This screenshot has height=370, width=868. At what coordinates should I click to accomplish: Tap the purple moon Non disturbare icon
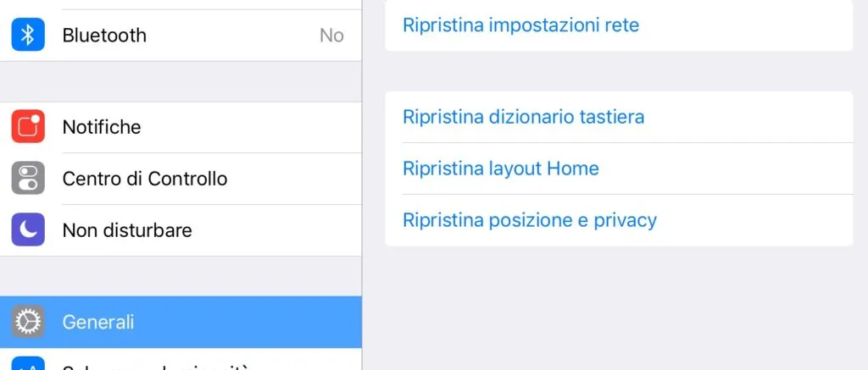click(x=28, y=229)
